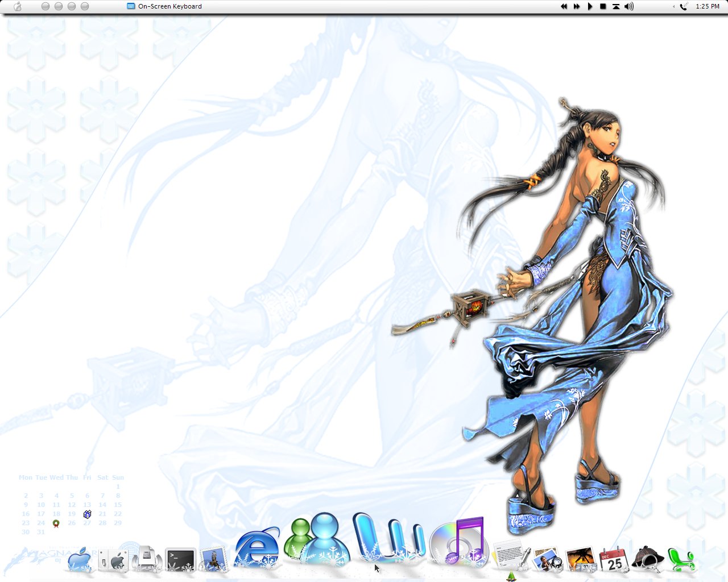Screen dimensions: 728x582
Task: Start playback with the play button
Action: [x=590, y=6]
